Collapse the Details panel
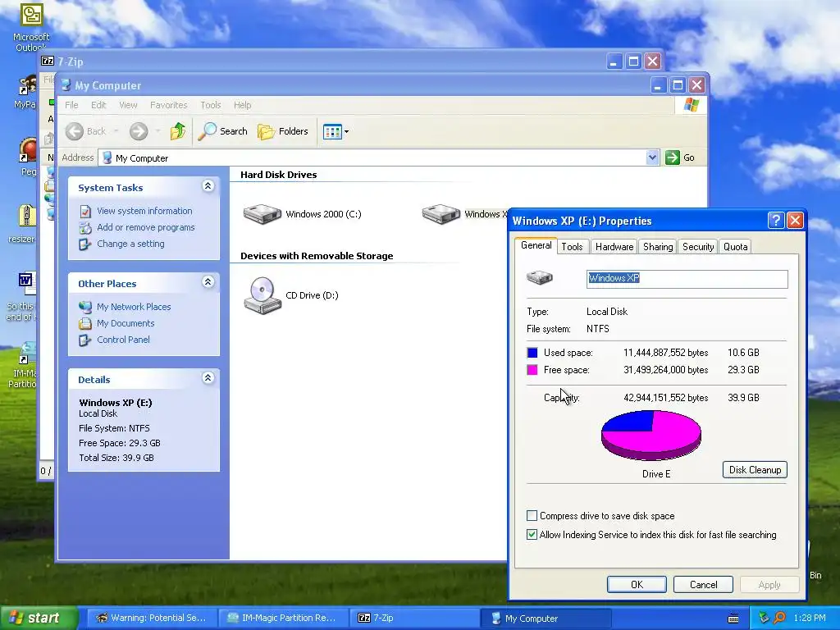The image size is (840, 630). 208,377
